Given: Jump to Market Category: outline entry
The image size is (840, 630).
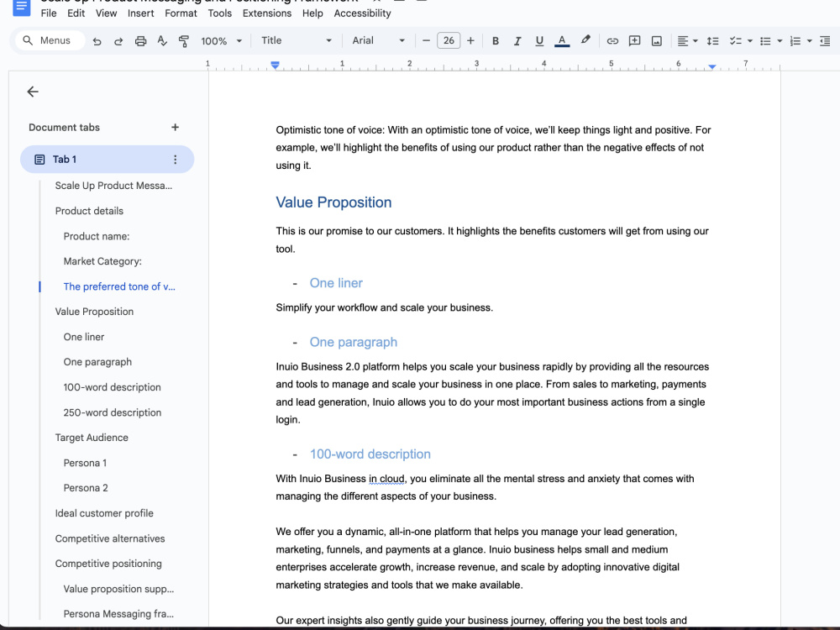Looking at the screenshot, I should pyautogui.click(x=102, y=261).
